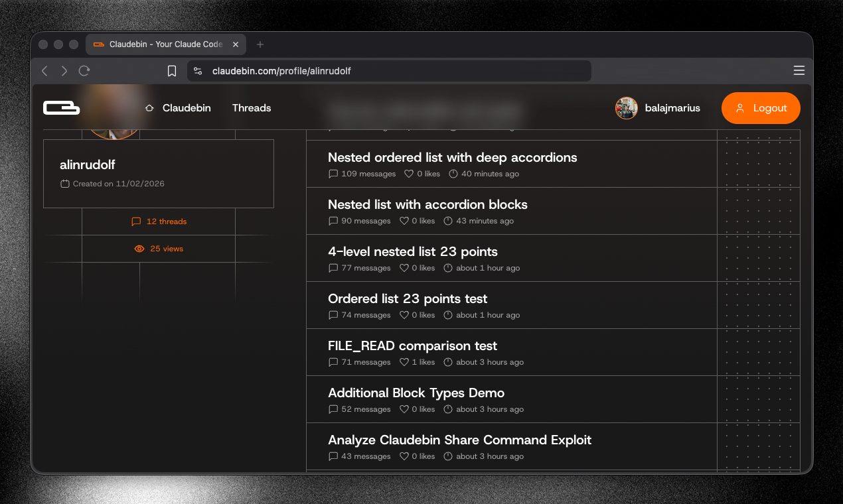Screen dimensions: 843x504
Task: Switch to the Claudebin browser tab
Action: click(x=165, y=44)
